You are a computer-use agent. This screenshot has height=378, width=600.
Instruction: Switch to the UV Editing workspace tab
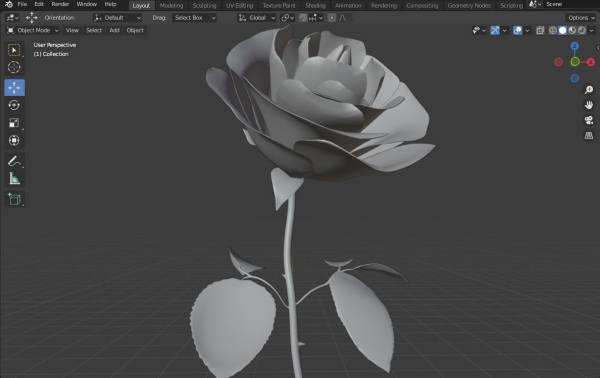tap(239, 5)
